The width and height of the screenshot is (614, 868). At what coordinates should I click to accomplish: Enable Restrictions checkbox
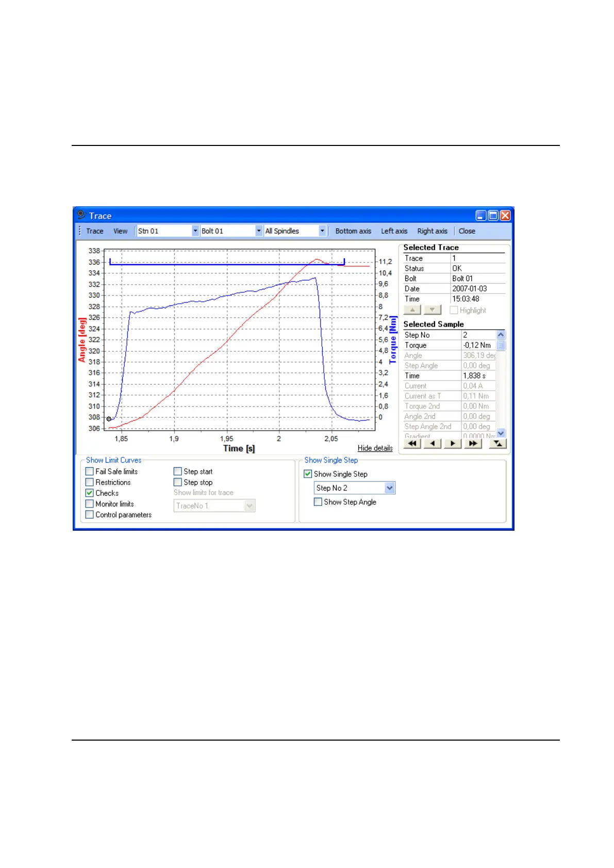tap(90, 482)
